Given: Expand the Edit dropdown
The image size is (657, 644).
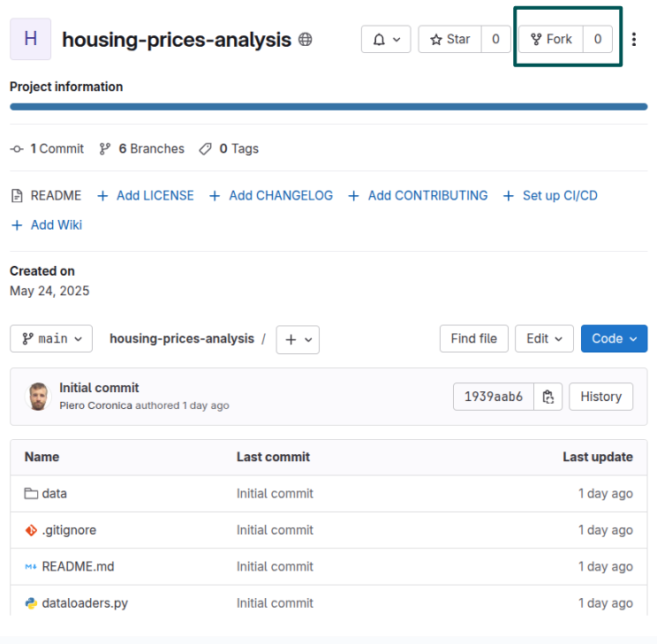Looking at the screenshot, I should (544, 338).
